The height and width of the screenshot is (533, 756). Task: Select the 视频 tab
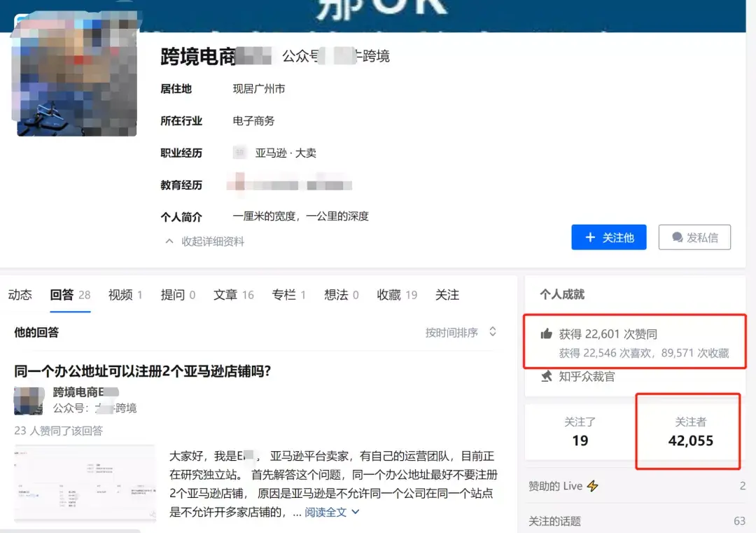coord(119,295)
